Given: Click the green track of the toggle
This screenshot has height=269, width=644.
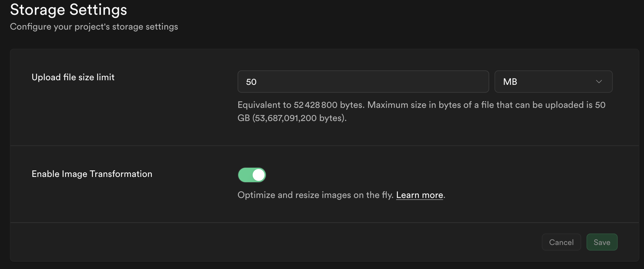Looking at the screenshot, I should point(245,175).
